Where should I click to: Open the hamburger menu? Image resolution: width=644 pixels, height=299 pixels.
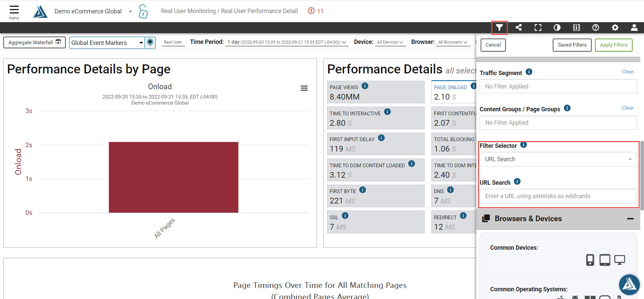tap(14, 12)
